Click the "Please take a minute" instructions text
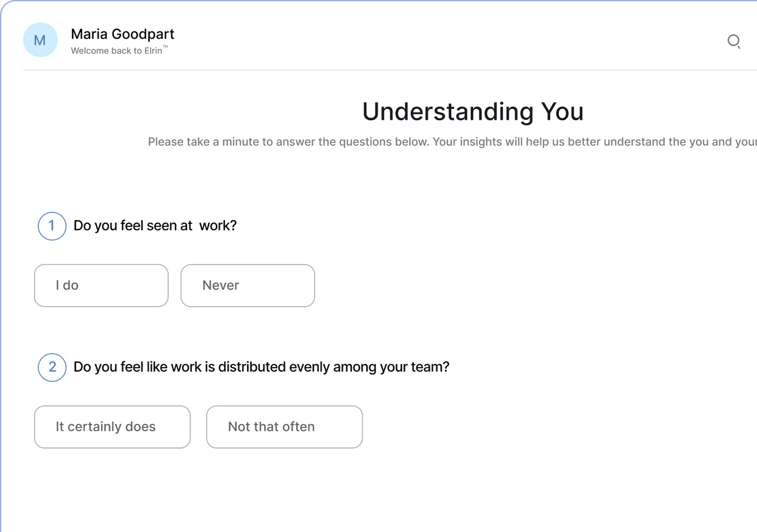Image resolution: width=757 pixels, height=532 pixels. pyautogui.click(x=453, y=142)
